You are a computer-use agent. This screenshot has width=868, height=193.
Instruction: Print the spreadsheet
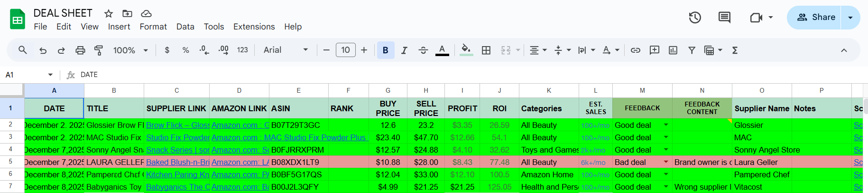(80, 50)
